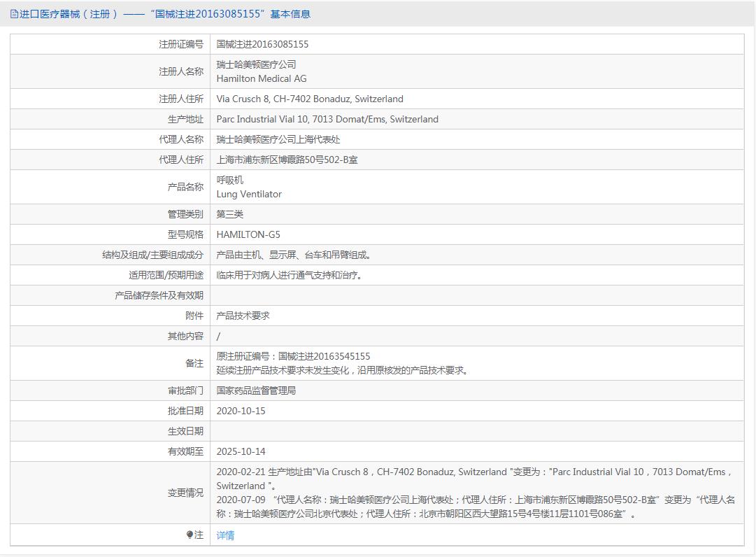Select the 上海市浦东新区博霞路50号502-B室 value in 代理人住所 row
Viewport: 756px width, 557px height.
pos(287,160)
